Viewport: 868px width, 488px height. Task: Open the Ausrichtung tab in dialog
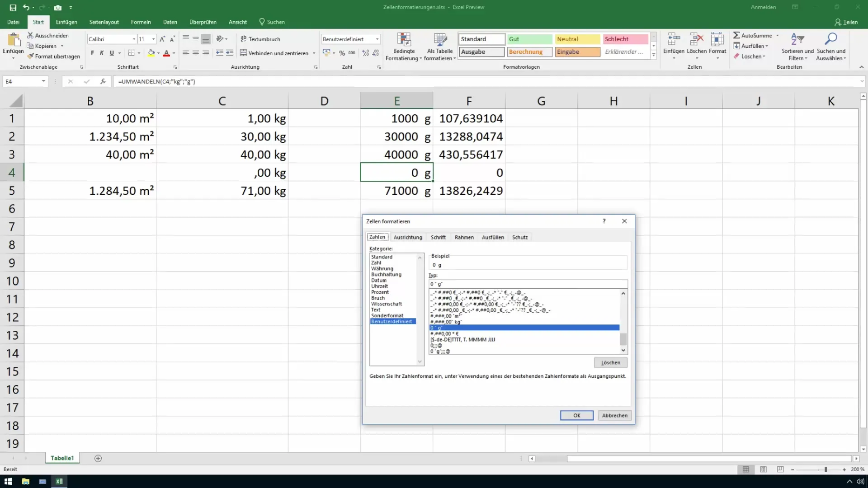pyautogui.click(x=408, y=237)
